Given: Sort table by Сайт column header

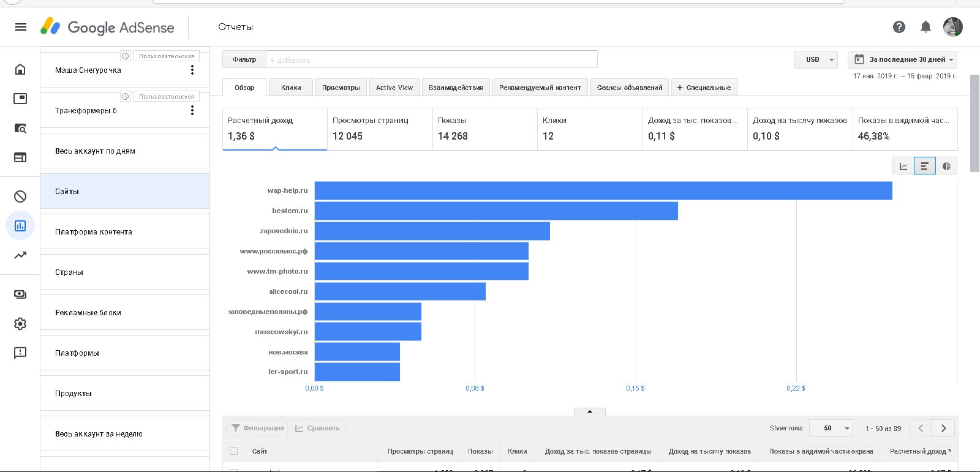Looking at the screenshot, I should 260,451.
